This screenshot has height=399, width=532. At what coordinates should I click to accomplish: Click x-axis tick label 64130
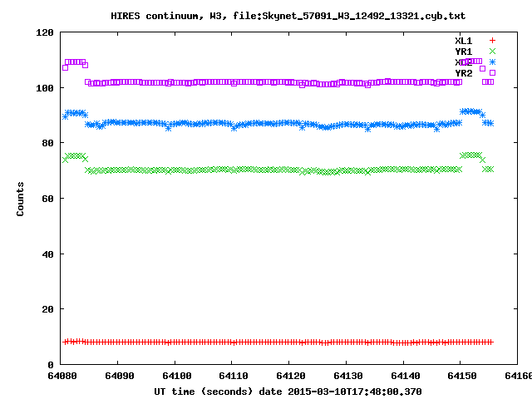348,376
